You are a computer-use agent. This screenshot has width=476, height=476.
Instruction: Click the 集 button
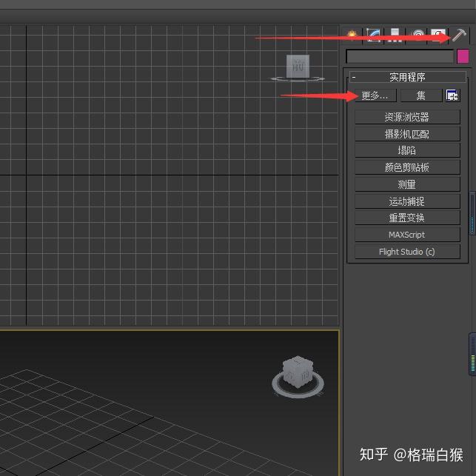421,95
